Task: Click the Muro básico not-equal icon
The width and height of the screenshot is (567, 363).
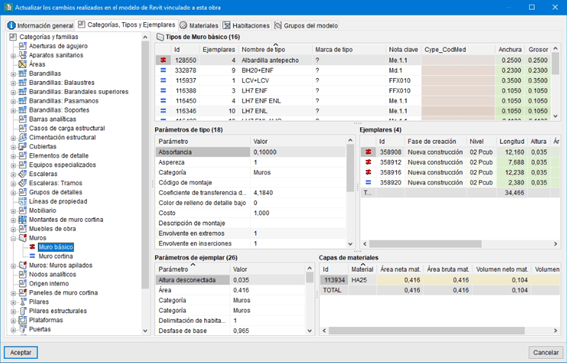Action: (x=32, y=247)
